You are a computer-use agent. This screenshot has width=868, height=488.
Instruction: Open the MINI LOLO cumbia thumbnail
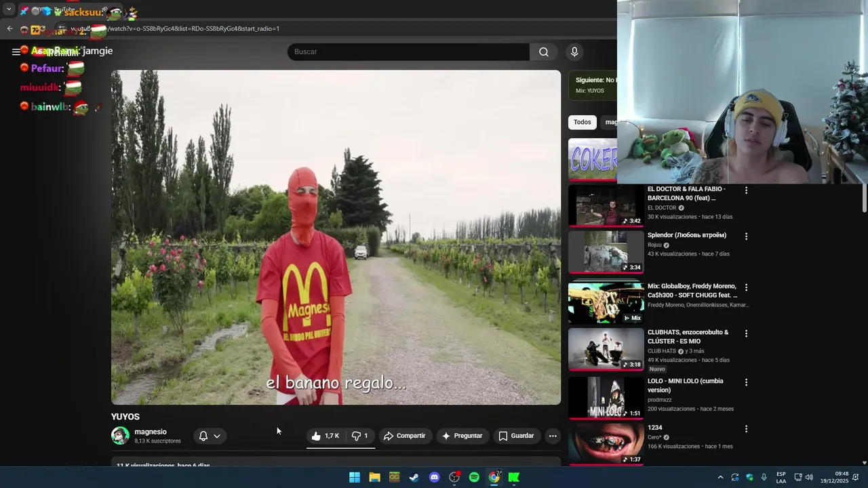pyautogui.click(x=606, y=398)
